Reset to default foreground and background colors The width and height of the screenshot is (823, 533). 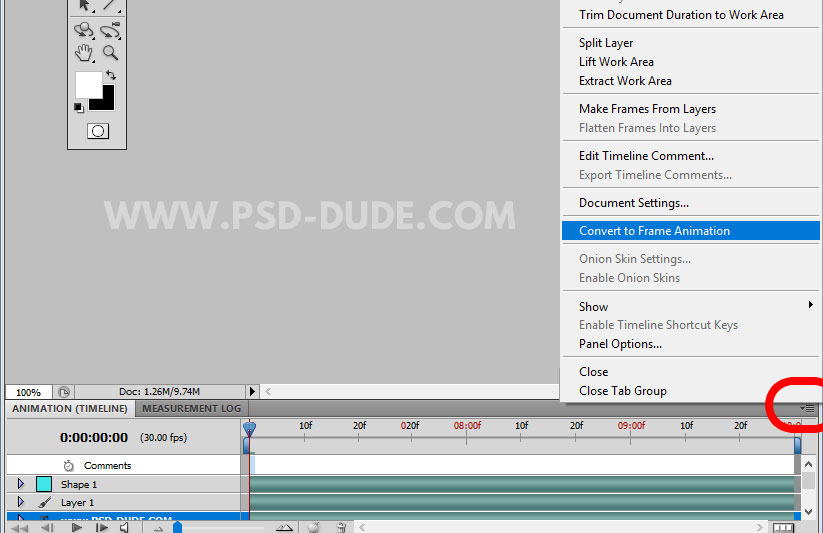[x=79, y=108]
